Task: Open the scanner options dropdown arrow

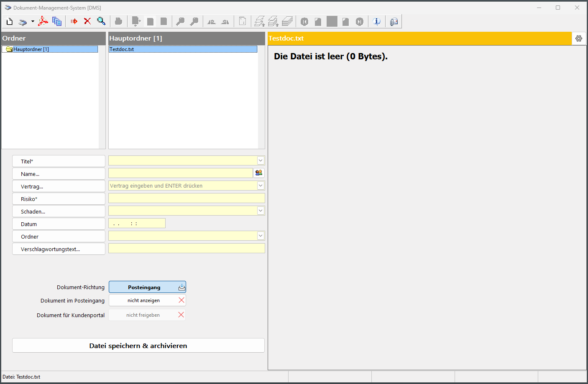Action: 33,22
